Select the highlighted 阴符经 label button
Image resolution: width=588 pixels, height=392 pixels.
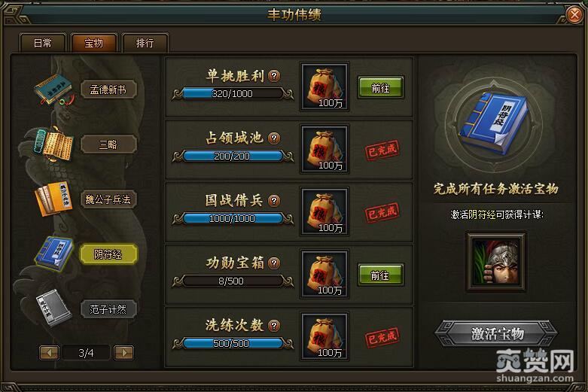[108, 254]
